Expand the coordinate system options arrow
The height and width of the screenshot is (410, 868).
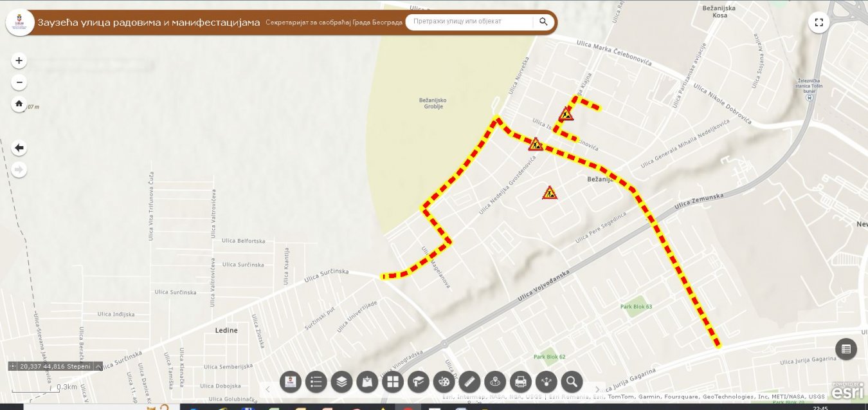98,366
